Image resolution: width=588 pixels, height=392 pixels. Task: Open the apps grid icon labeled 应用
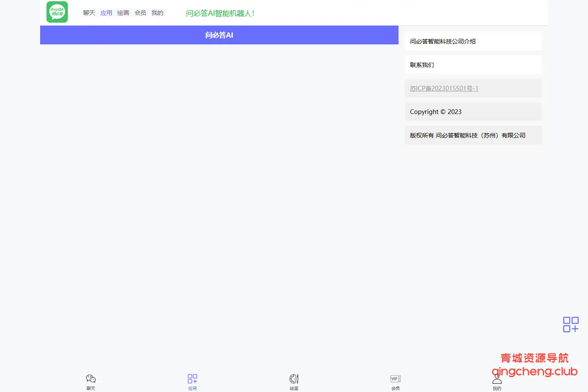tap(192, 381)
